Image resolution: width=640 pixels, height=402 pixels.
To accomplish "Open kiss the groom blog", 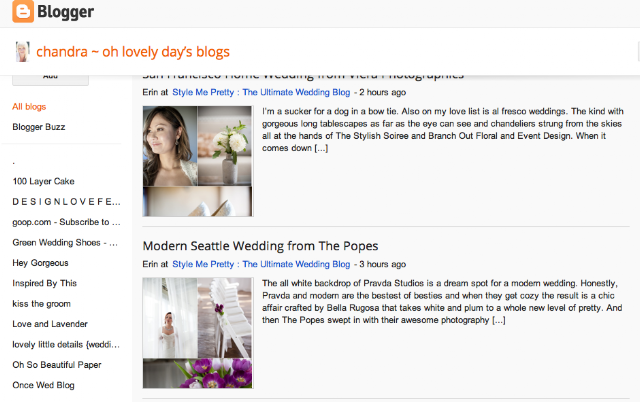I will point(41,304).
